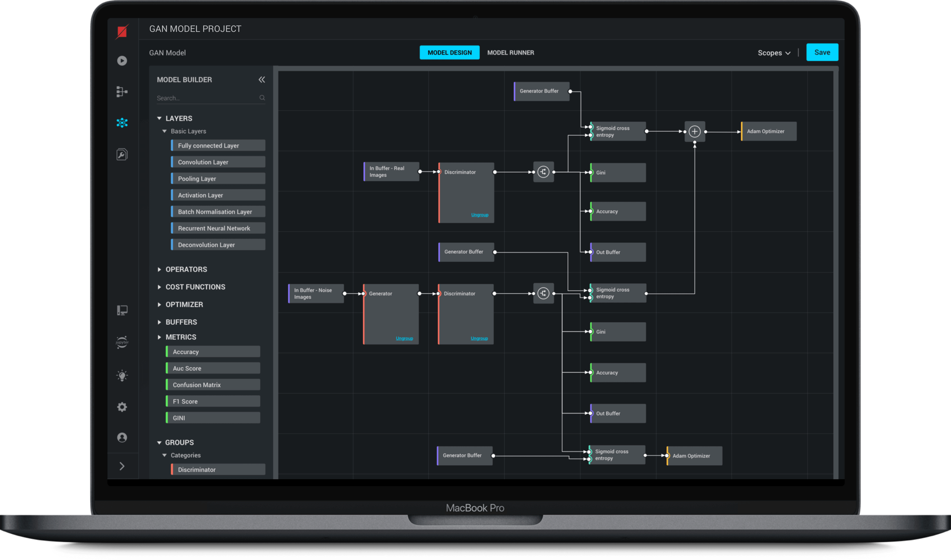The width and height of the screenshot is (951, 560).
Task: Collapse the GROUPS section
Action: pyautogui.click(x=159, y=443)
